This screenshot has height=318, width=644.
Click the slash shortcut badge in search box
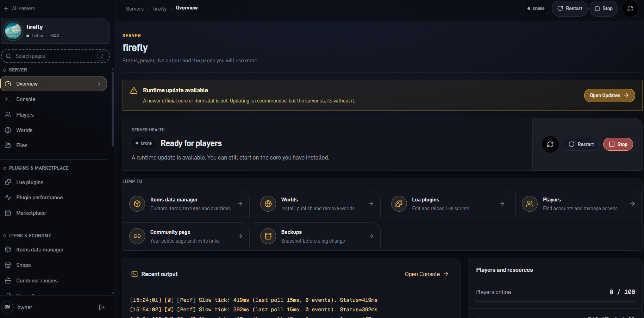point(102,56)
